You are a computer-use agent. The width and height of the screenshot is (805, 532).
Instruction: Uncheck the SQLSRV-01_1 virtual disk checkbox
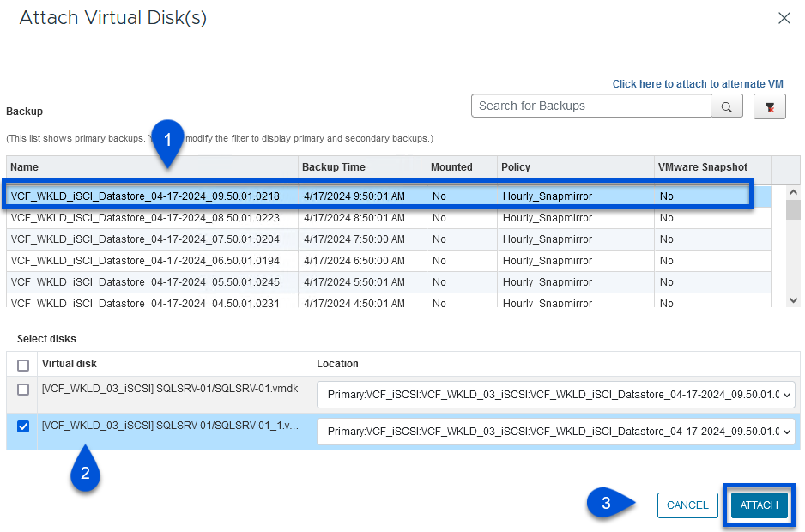coord(22,426)
